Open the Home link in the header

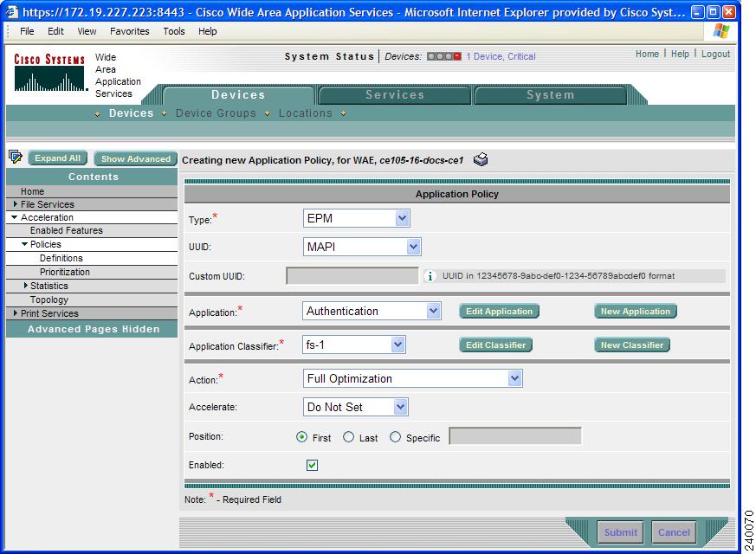point(647,54)
